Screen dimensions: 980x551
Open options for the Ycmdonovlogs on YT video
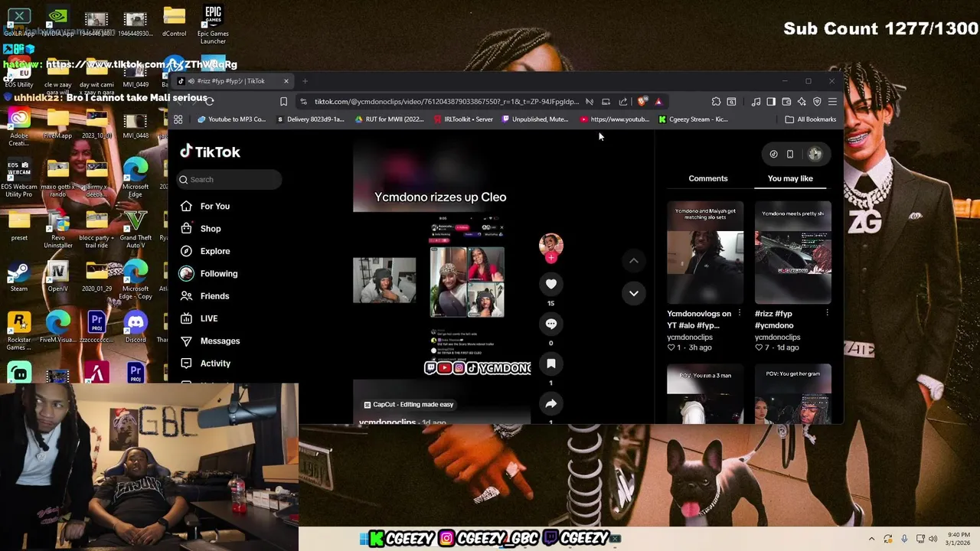(739, 313)
